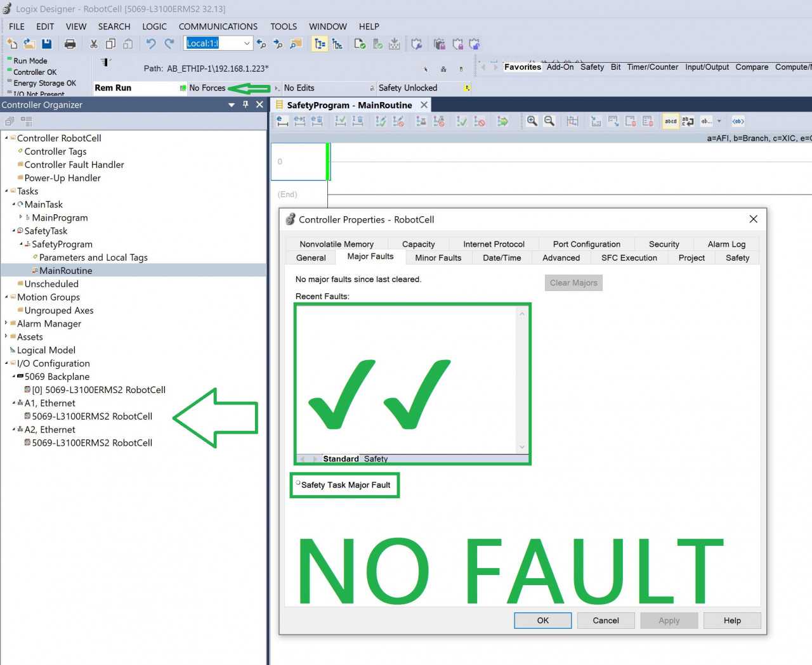Image resolution: width=812 pixels, height=665 pixels.
Task: Select Parameters and Local Tags item
Action: pos(93,257)
